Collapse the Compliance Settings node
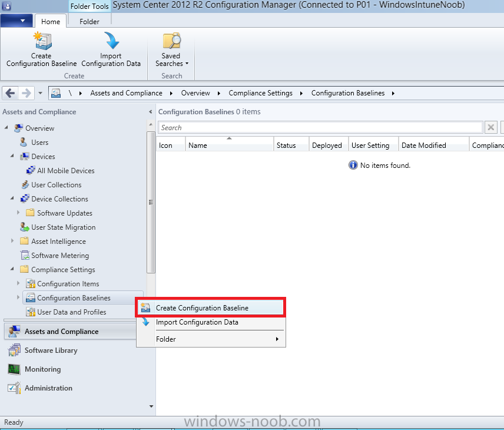 pyautogui.click(x=12, y=269)
